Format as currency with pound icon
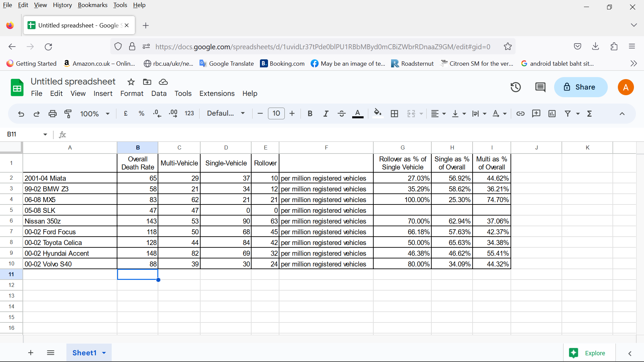 (x=126, y=114)
